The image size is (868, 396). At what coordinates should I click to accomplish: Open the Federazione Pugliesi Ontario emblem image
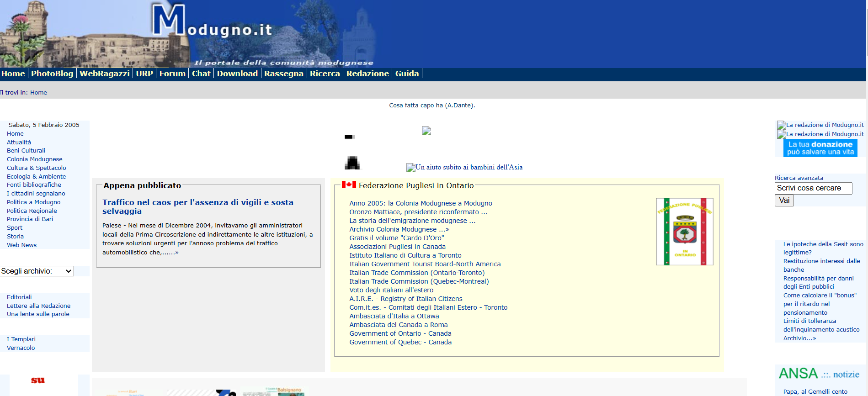(684, 232)
